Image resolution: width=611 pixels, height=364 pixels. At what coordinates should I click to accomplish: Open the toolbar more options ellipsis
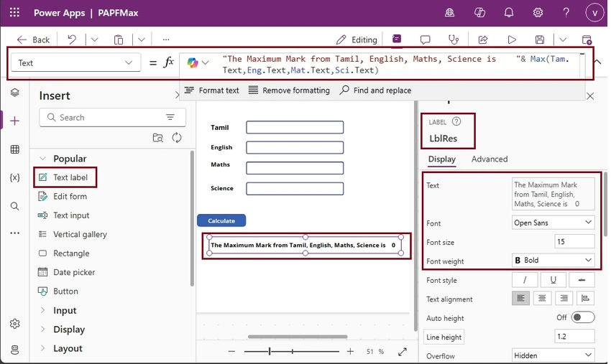pos(166,39)
